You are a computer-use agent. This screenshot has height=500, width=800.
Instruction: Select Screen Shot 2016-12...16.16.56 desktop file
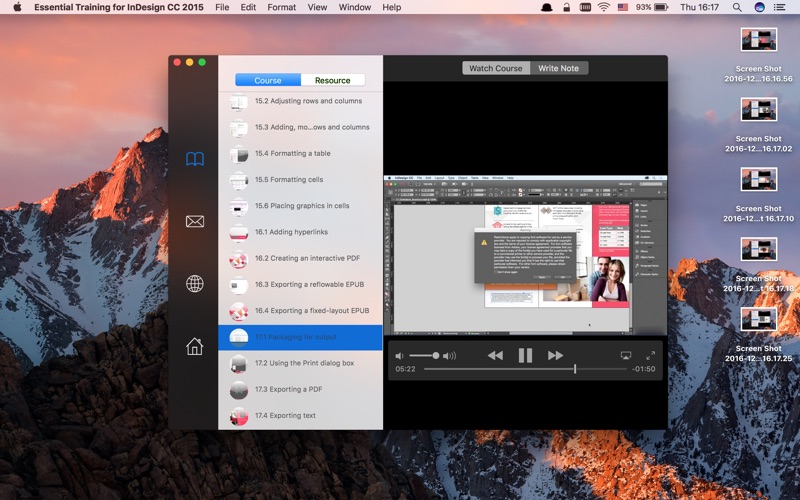pyautogui.click(x=759, y=55)
